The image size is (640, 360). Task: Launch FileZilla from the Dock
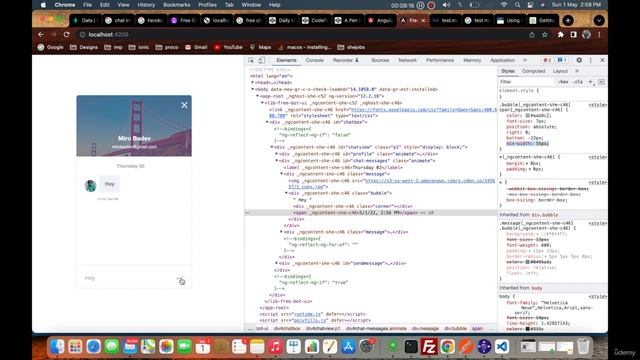(429, 347)
